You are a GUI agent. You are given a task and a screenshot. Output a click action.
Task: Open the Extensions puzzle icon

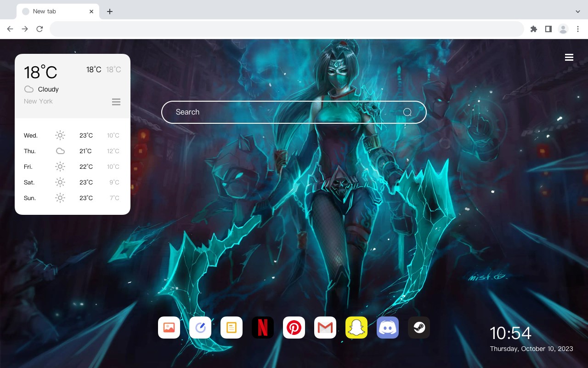(533, 29)
